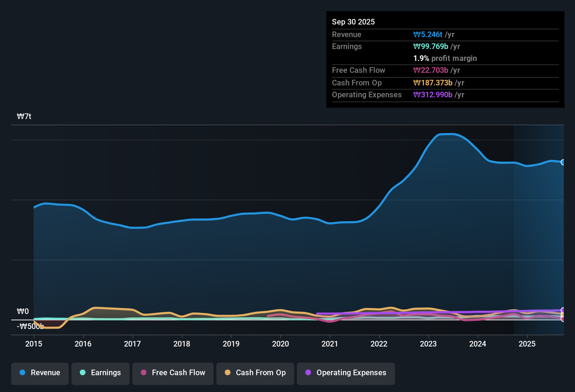
Task: Click the purple Operating Expenses legend dot
Action: pyautogui.click(x=308, y=373)
